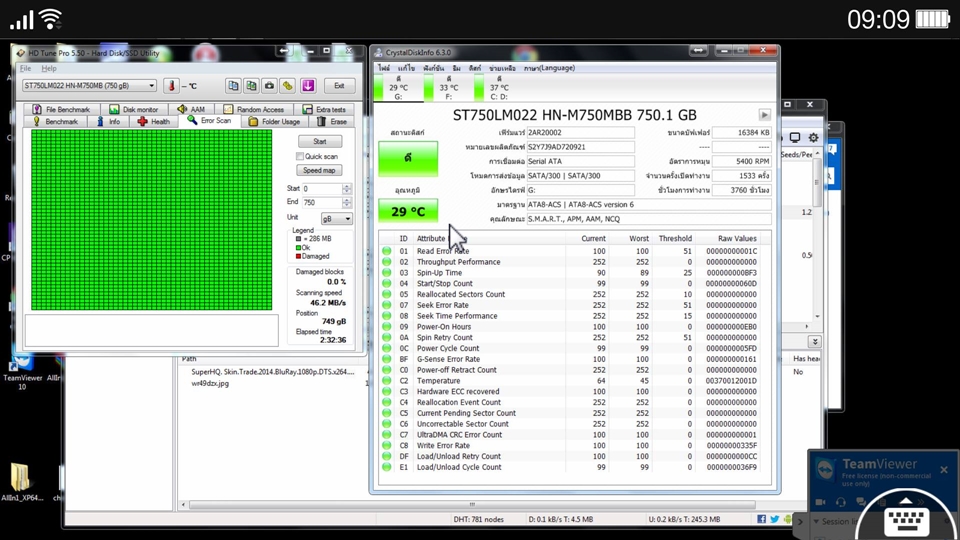Click HD Tune copy text to clipboard icon
The image size is (960, 540).
233,86
